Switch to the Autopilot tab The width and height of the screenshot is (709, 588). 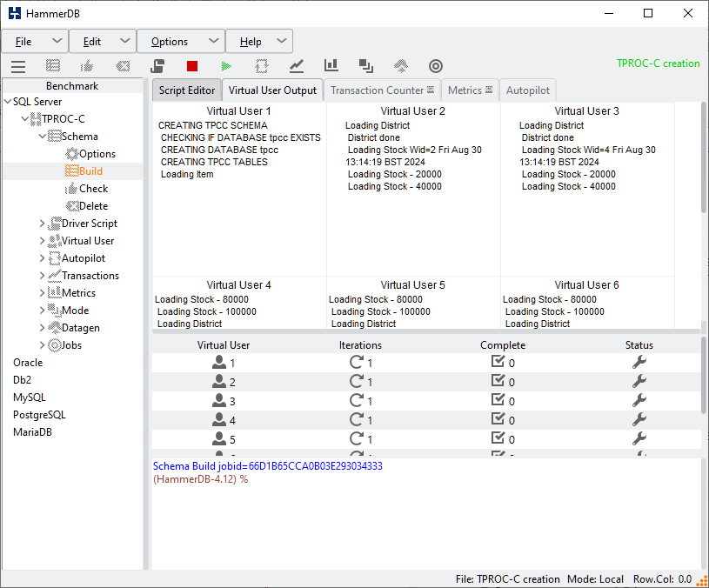(x=528, y=90)
